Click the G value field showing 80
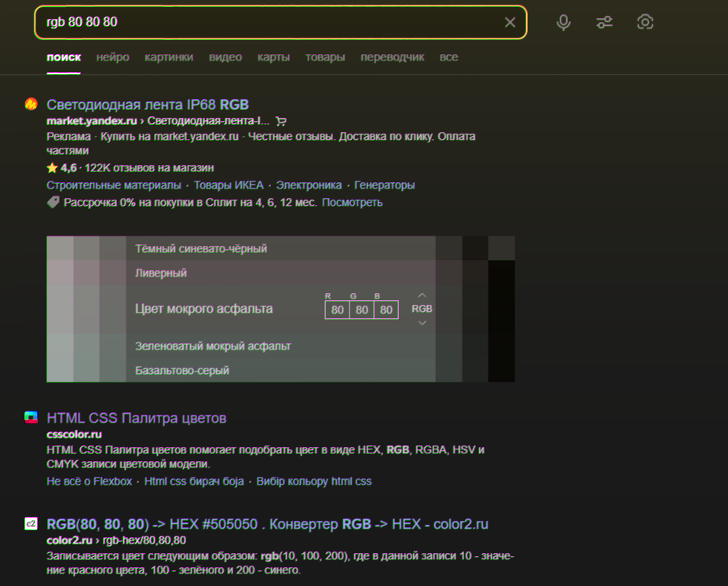This screenshot has width=728, height=586. pyautogui.click(x=362, y=309)
